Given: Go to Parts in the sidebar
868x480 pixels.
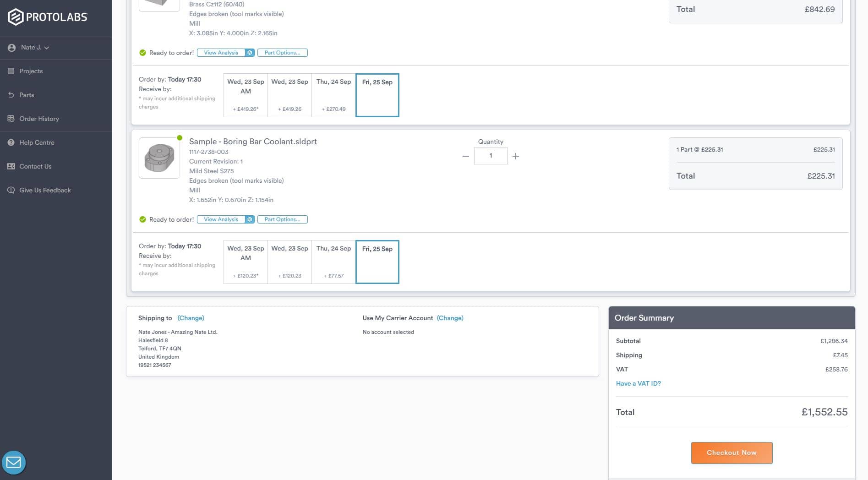Looking at the screenshot, I should 27,95.
